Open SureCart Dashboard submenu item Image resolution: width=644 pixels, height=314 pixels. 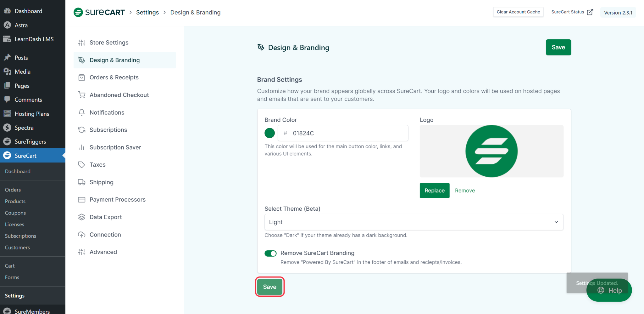click(18, 171)
